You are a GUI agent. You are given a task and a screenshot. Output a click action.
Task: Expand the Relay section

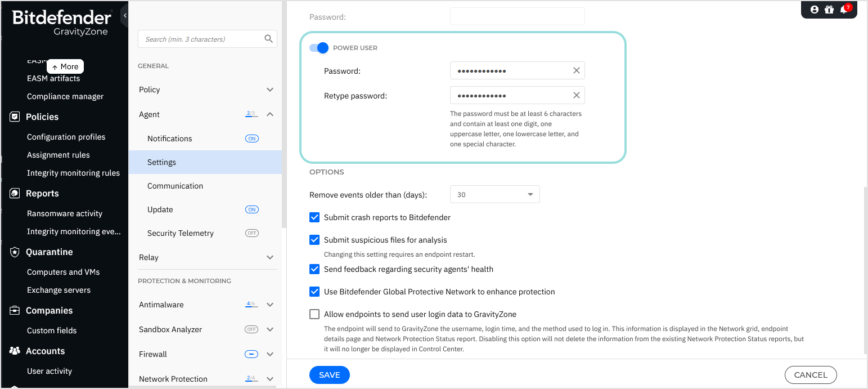coord(269,257)
